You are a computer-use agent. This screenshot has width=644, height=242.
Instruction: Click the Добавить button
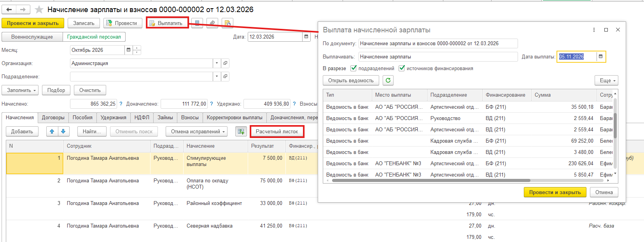(x=22, y=131)
